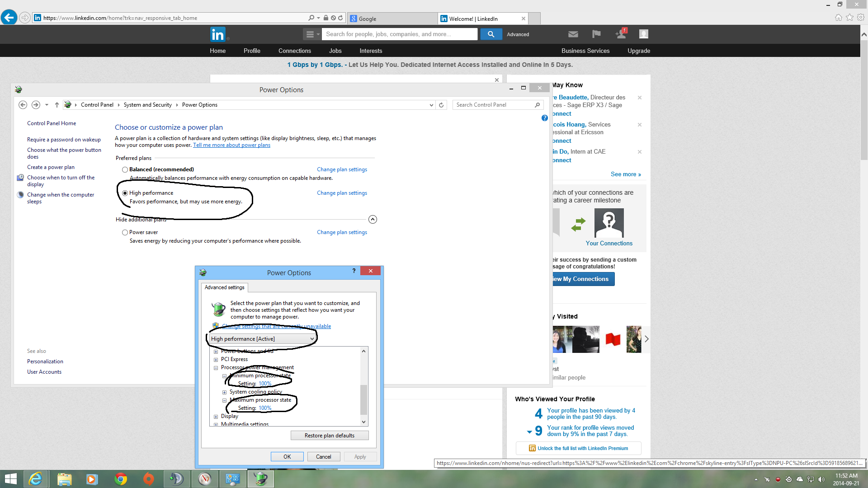Click Restore plan defaults button
The height and width of the screenshot is (488, 868).
click(x=329, y=436)
